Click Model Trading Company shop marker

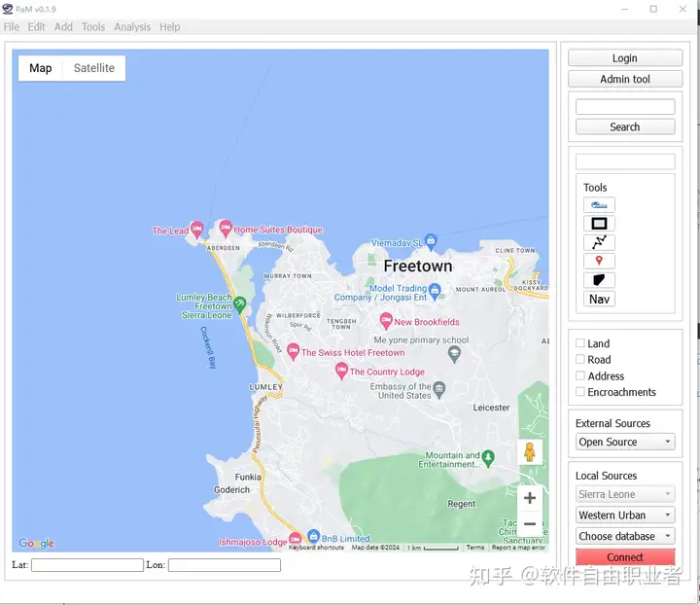tap(435, 291)
